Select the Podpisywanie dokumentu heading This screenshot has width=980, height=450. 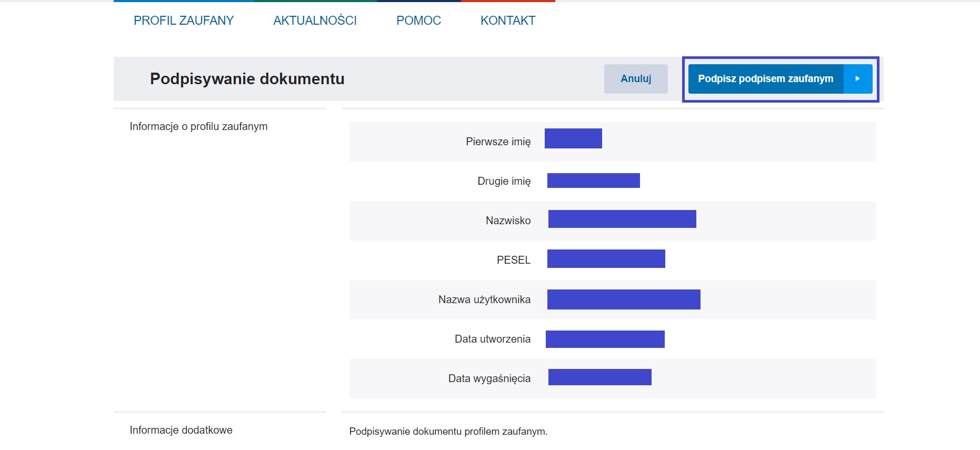coord(247,79)
